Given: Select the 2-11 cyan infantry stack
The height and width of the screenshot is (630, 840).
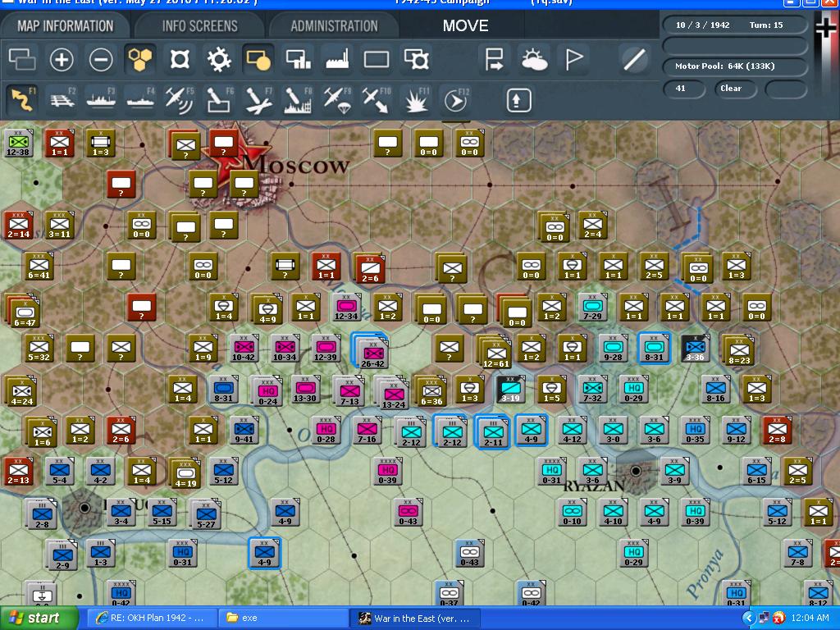Looking at the screenshot, I should [x=492, y=431].
